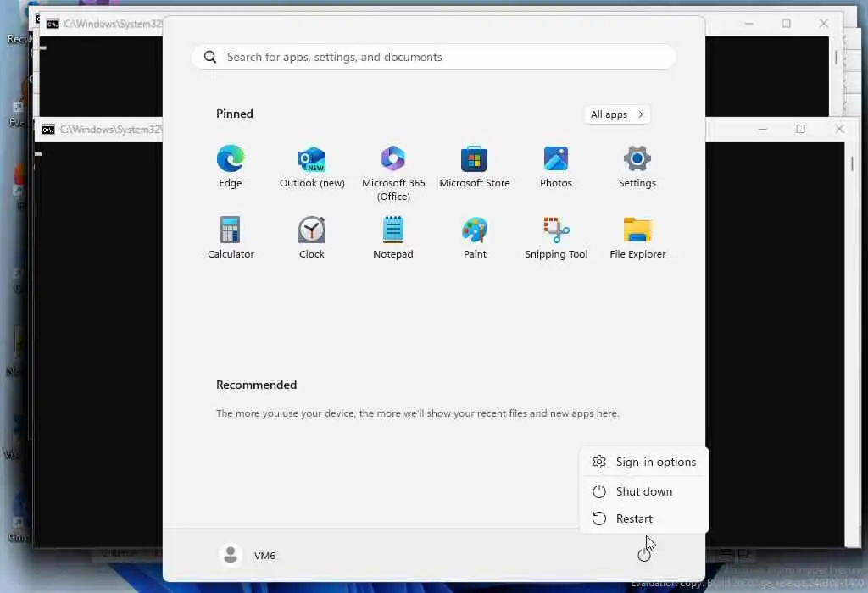
Task: Choose Sign-in options in power menu
Action: point(644,462)
